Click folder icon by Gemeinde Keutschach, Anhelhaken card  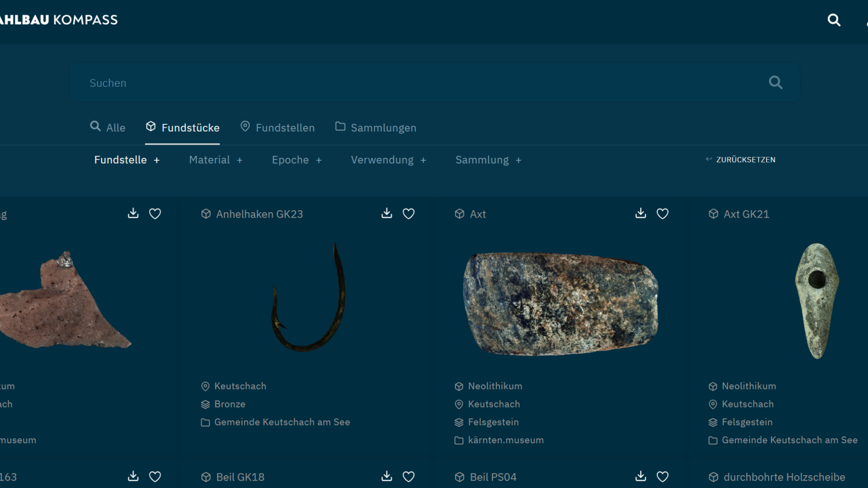pos(205,422)
